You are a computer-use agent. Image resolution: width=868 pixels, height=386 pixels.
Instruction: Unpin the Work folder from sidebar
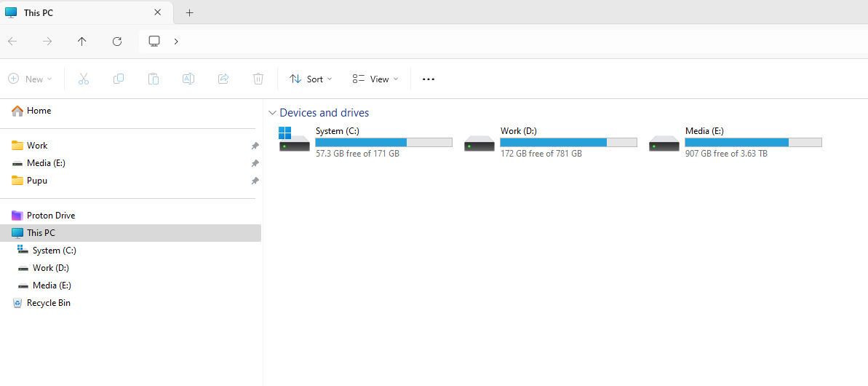[x=255, y=146]
